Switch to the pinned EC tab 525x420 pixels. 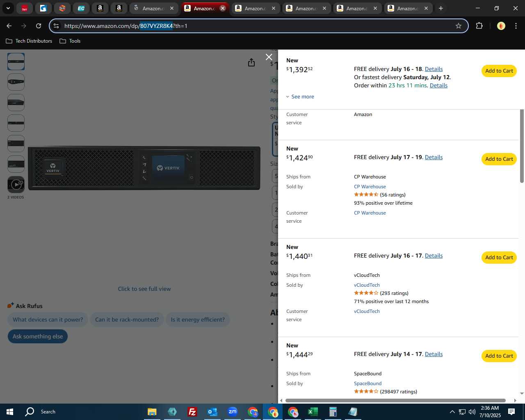[81, 8]
